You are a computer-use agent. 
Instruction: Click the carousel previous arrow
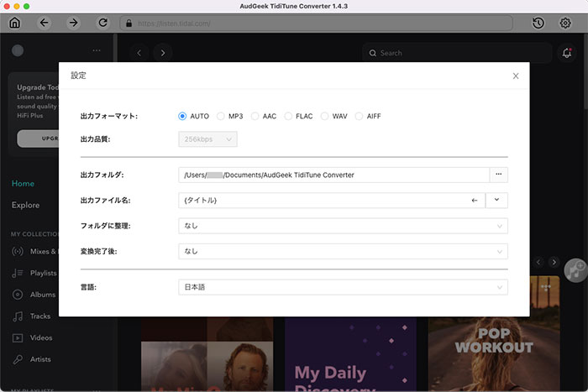coord(538,262)
